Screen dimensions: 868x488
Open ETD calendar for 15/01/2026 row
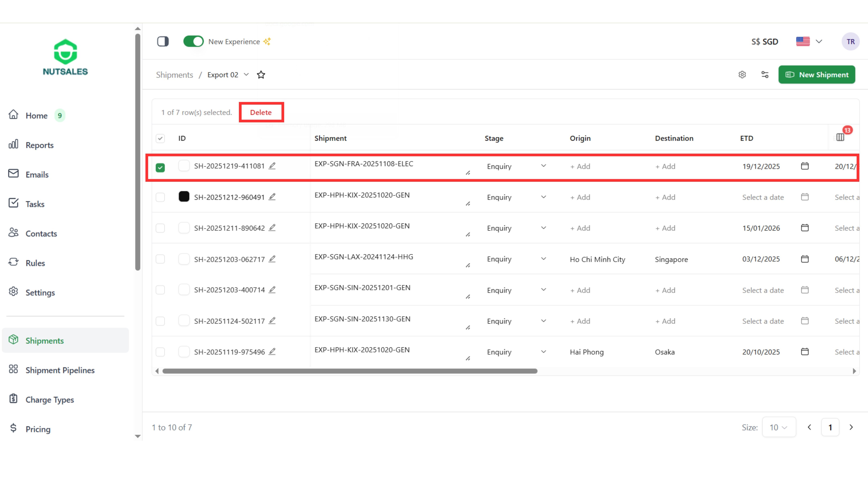(x=805, y=228)
